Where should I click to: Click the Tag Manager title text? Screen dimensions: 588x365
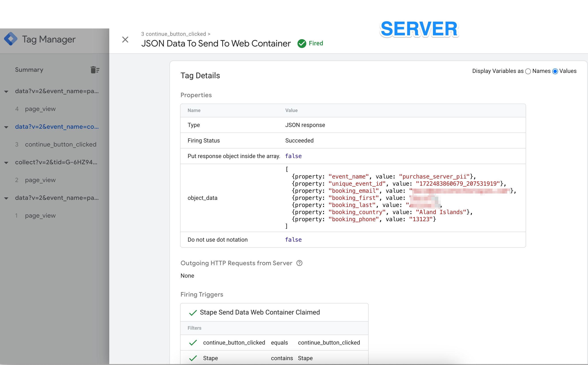coord(49,39)
